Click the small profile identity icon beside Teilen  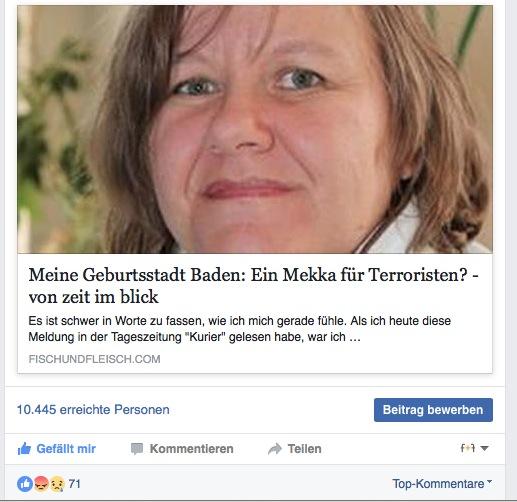(x=467, y=448)
